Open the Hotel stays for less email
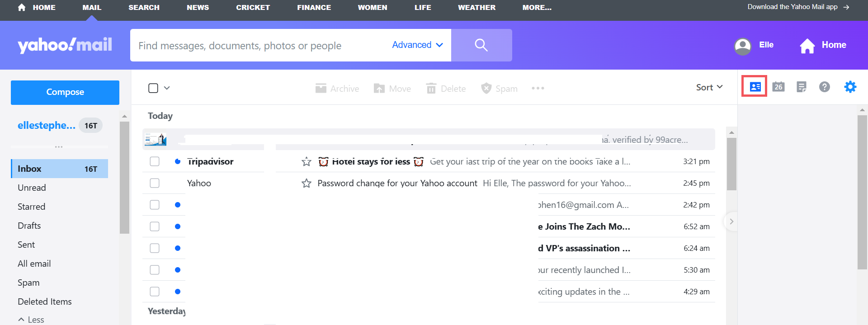This screenshot has width=868, height=325. [x=371, y=161]
